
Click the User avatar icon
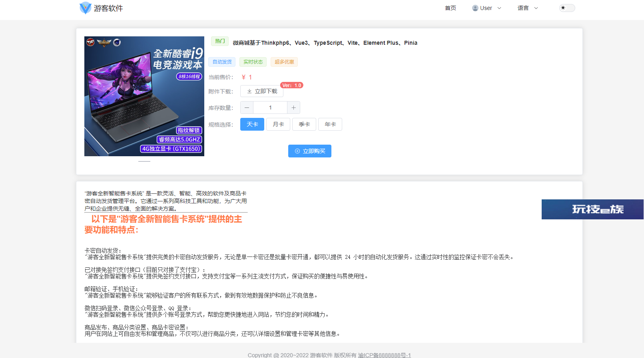pyautogui.click(x=475, y=8)
